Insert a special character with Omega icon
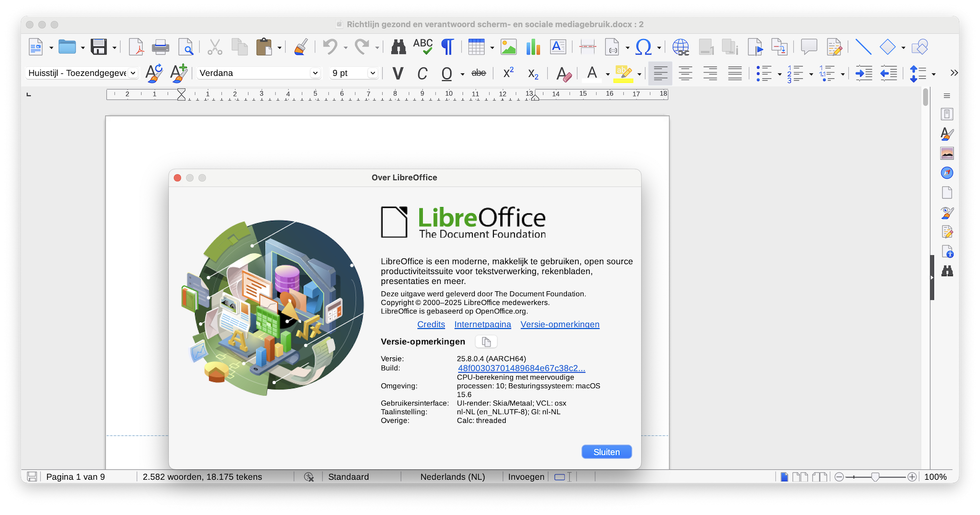The height and width of the screenshot is (515, 980). click(x=643, y=47)
